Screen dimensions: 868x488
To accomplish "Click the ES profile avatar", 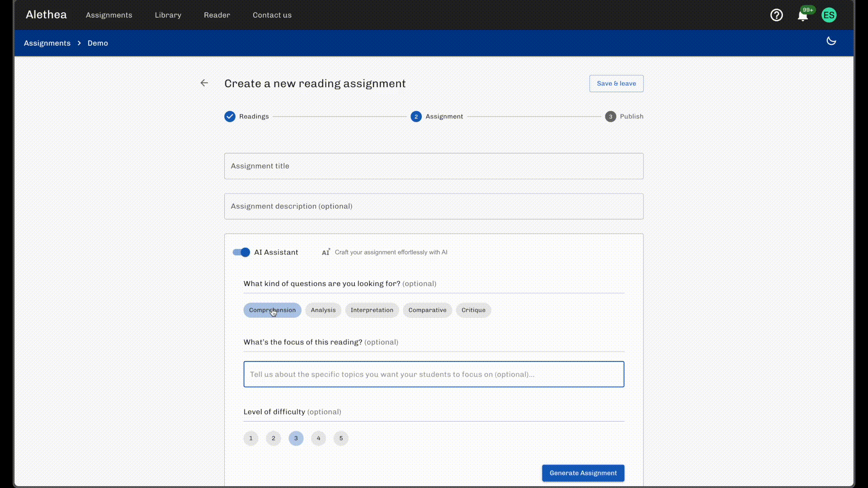I will pos(829,15).
